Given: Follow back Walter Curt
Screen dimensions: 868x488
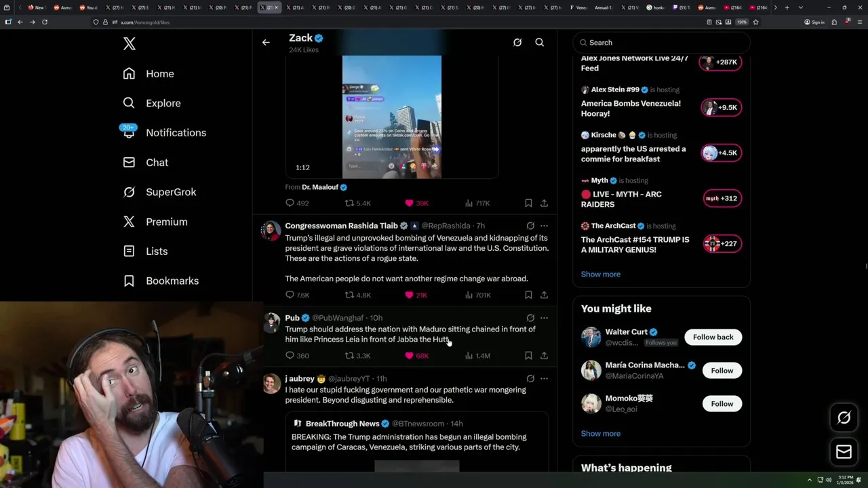Looking at the screenshot, I should [x=713, y=338].
